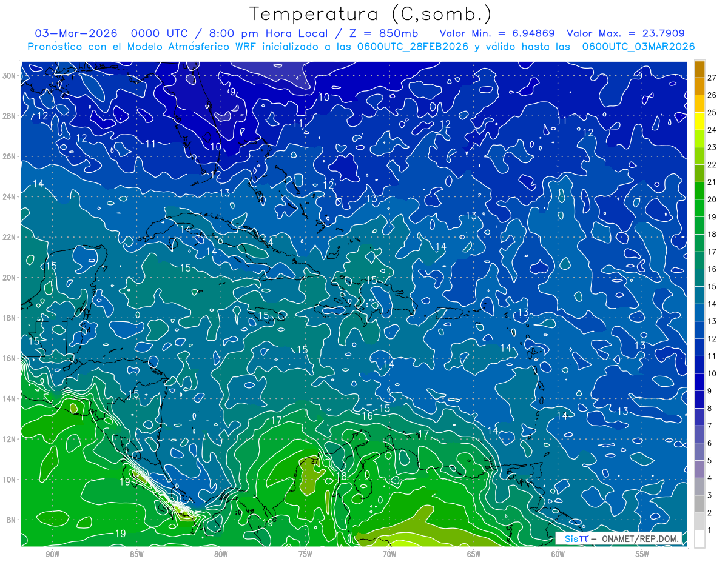Click the number 7 on the color scale
The height and width of the screenshot is (562, 728).
(x=709, y=426)
